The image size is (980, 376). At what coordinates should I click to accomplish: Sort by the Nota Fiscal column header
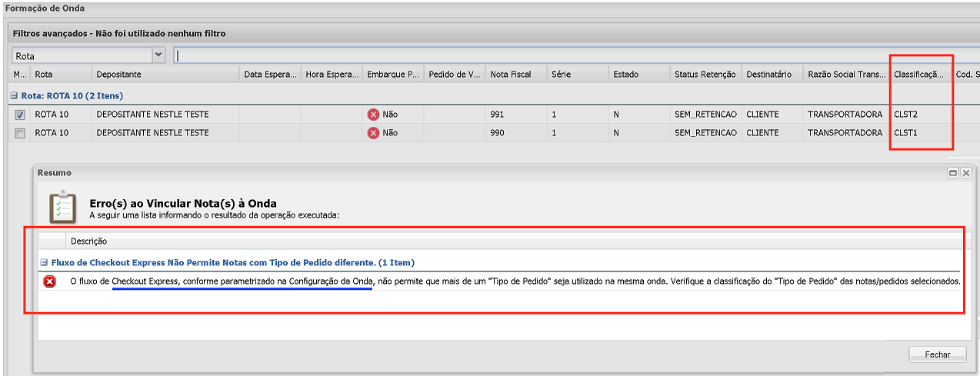click(x=516, y=75)
